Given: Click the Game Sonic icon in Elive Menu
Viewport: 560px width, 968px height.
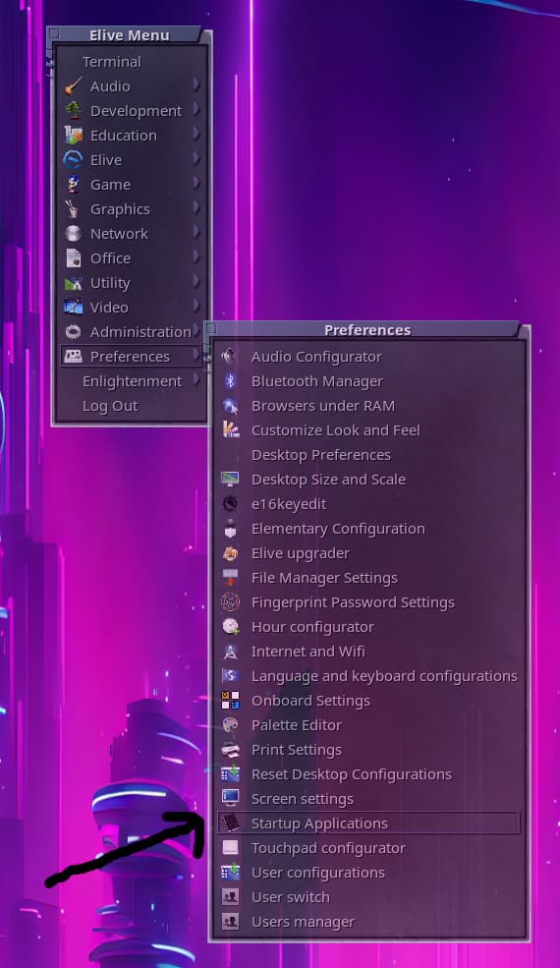Looking at the screenshot, I should point(73,184).
